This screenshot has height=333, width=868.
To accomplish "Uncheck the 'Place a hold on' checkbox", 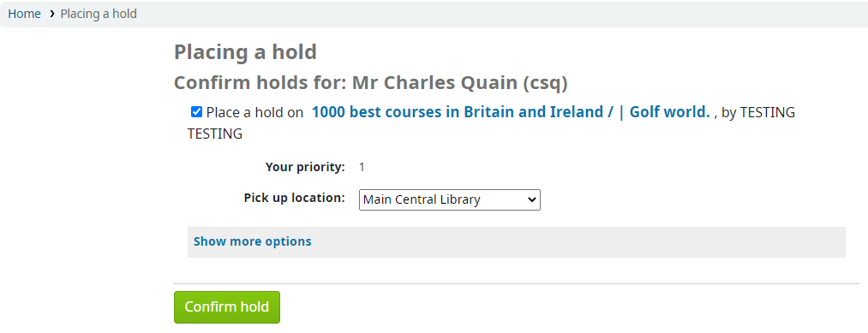I will click(196, 112).
